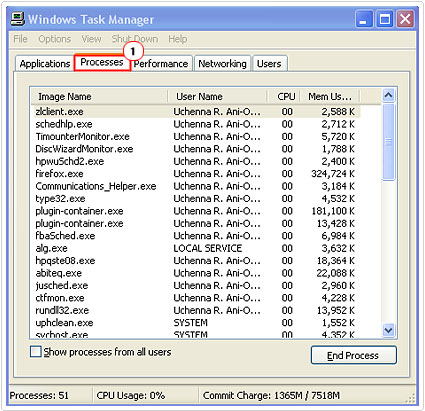Screen dimensions: 425x411
Task: Open the File menu
Action: 20,39
